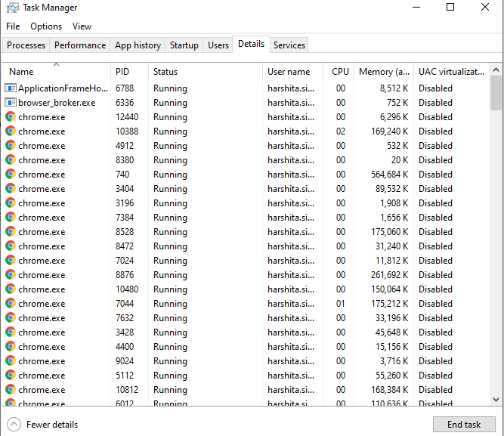This screenshot has width=504, height=436.
Task: Switch to the Processes tab
Action: click(26, 45)
